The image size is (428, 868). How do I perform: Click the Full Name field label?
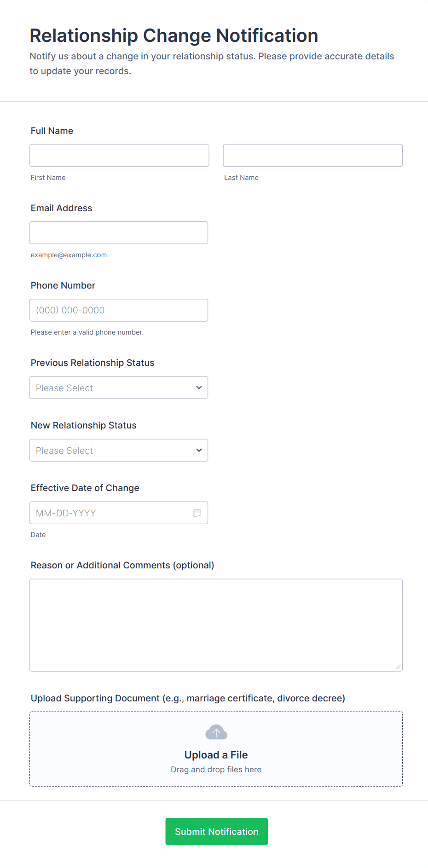click(52, 131)
